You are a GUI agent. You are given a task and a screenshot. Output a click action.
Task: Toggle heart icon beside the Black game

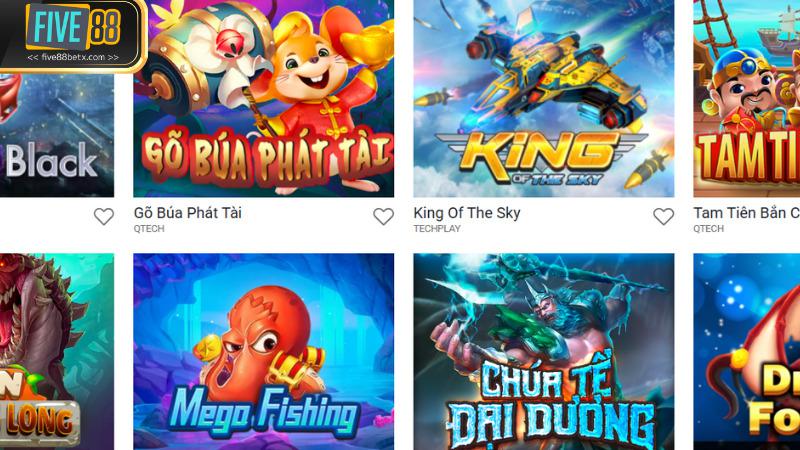click(x=104, y=216)
